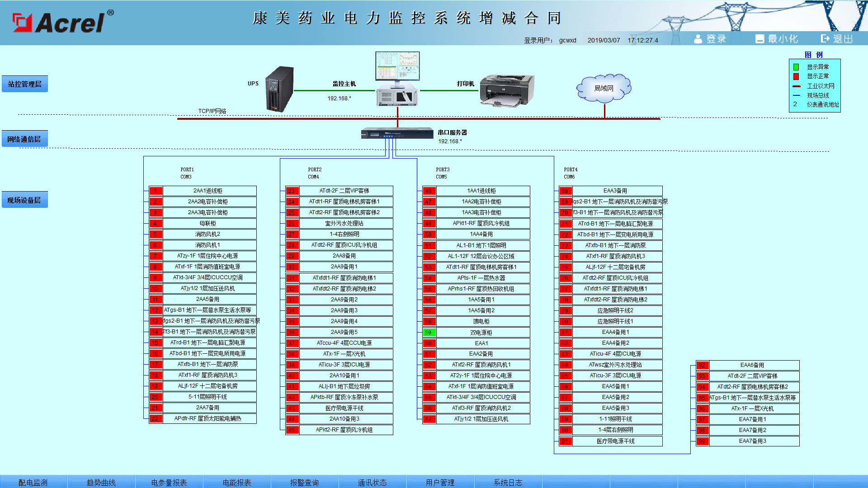Open the alarm query tab

pos(305,482)
